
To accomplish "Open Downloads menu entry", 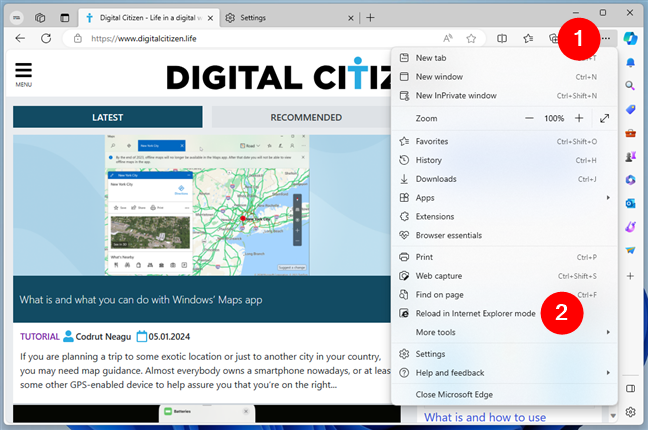I will coord(504,179).
